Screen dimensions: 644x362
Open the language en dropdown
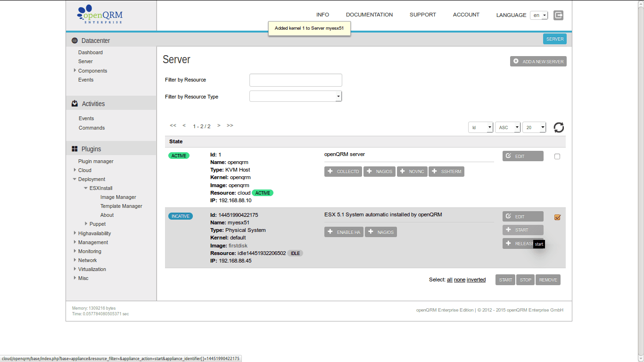pos(539,15)
